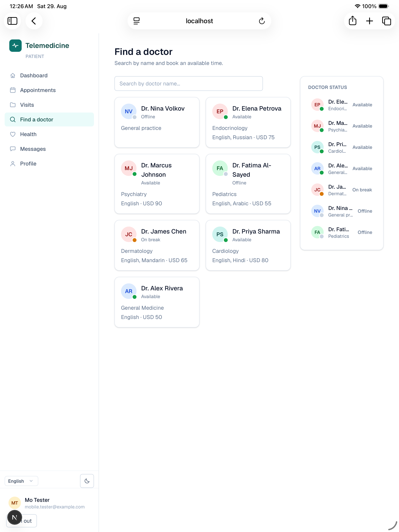Open the Health section
The width and height of the screenshot is (399, 532).
tap(49, 134)
